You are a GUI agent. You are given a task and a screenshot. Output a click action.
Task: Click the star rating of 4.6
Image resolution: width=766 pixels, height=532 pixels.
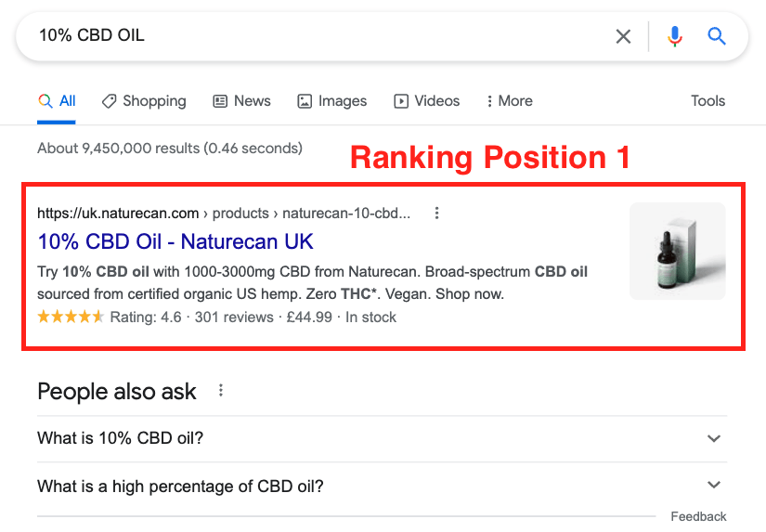pos(71,317)
